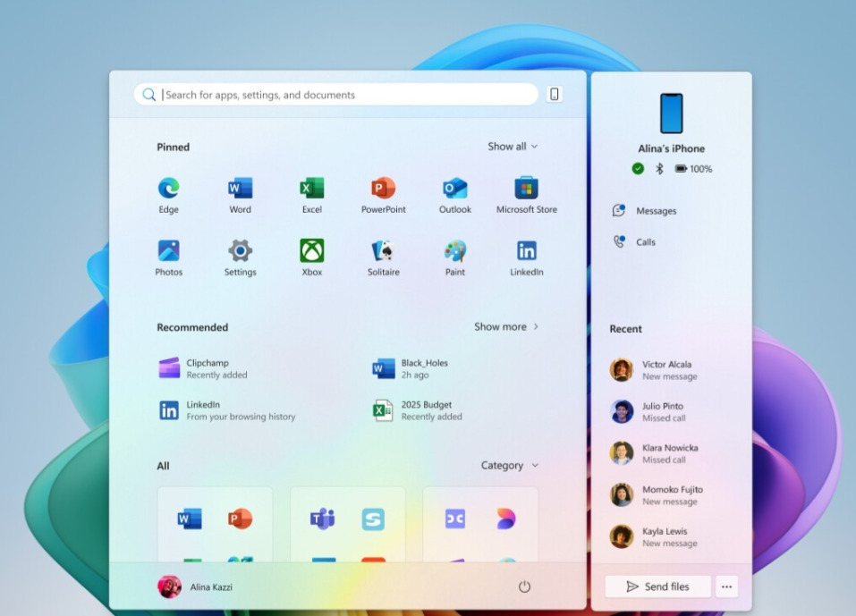856x616 pixels.
Task: Open the Category view dropdown
Action: click(509, 466)
